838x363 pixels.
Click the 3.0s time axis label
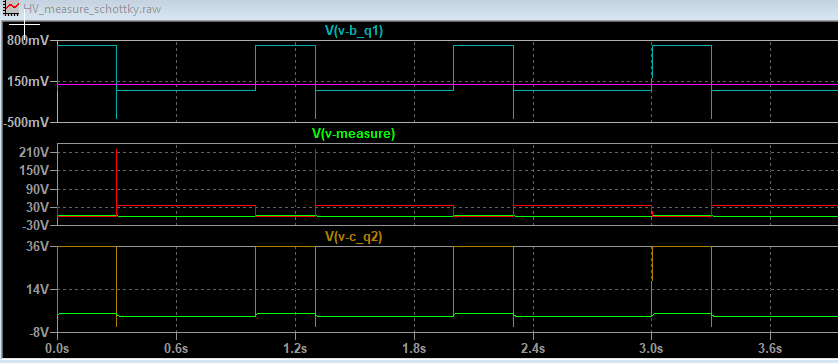(x=651, y=349)
